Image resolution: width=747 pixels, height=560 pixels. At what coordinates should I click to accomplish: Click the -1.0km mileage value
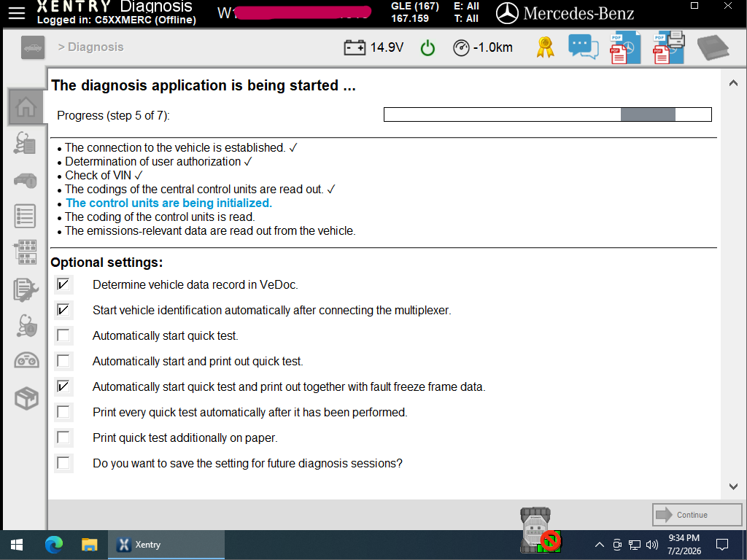pos(492,47)
